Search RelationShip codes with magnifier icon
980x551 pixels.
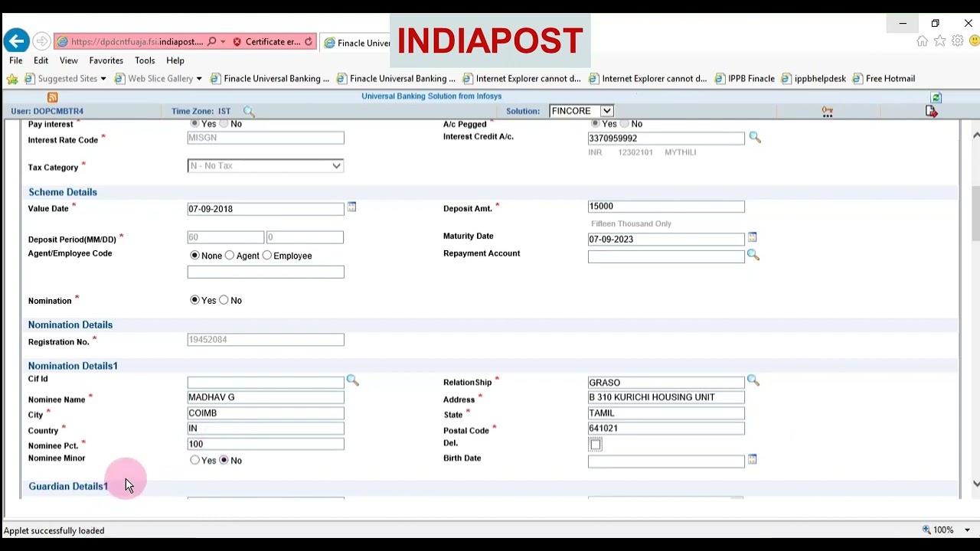pyautogui.click(x=753, y=380)
